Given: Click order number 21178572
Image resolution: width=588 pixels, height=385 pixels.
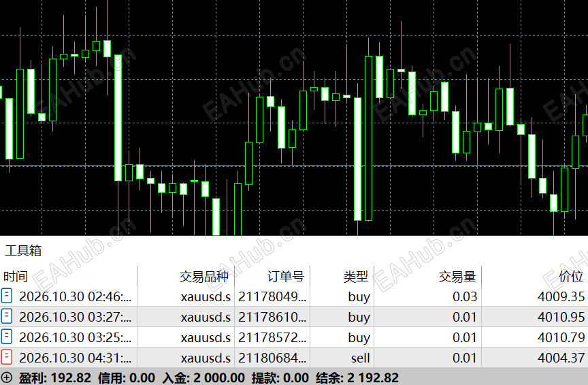Looking at the screenshot, I should point(272,337).
